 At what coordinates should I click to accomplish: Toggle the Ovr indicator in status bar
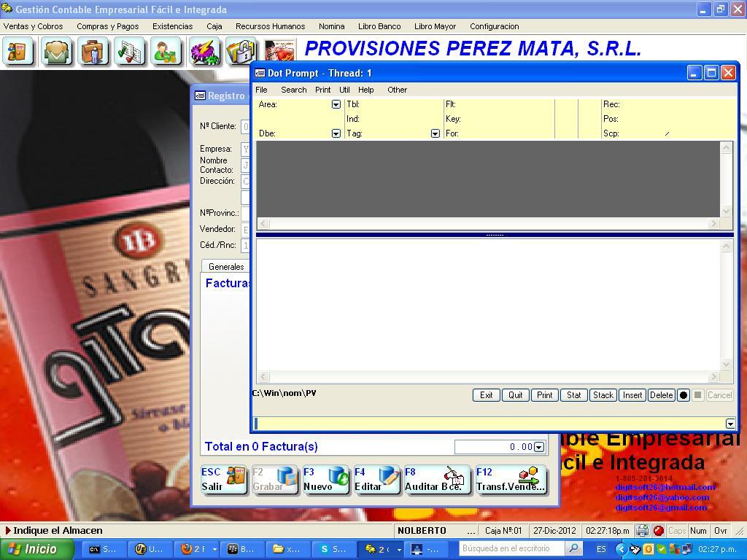[720, 531]
